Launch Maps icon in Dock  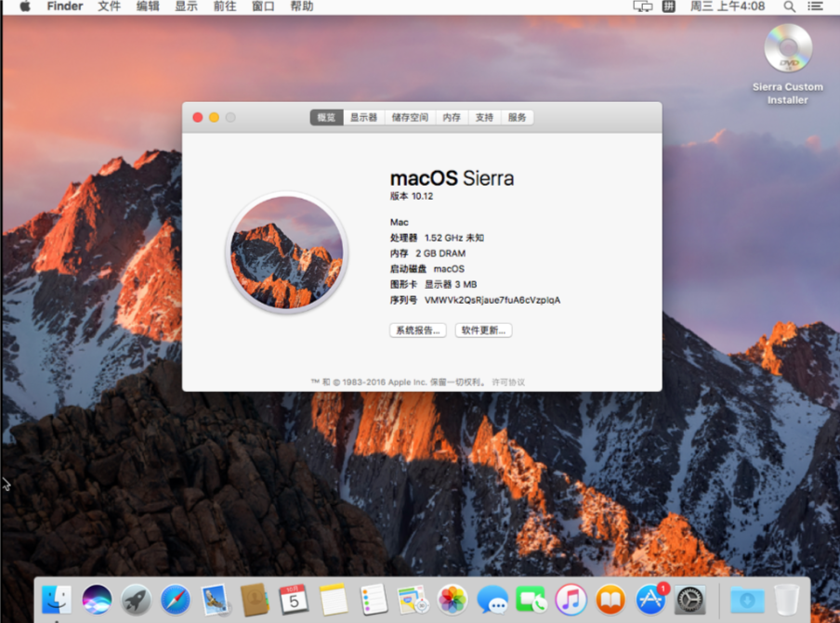point(413,600)
